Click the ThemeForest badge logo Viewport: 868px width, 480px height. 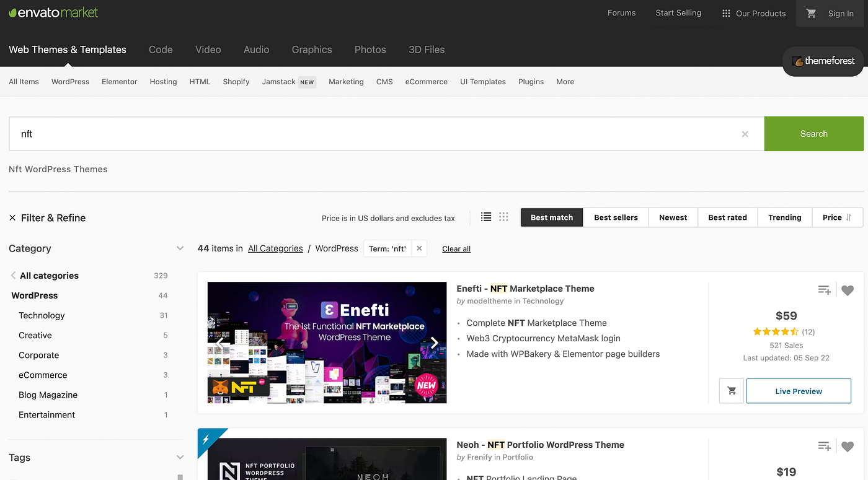(x=823, y=61)
